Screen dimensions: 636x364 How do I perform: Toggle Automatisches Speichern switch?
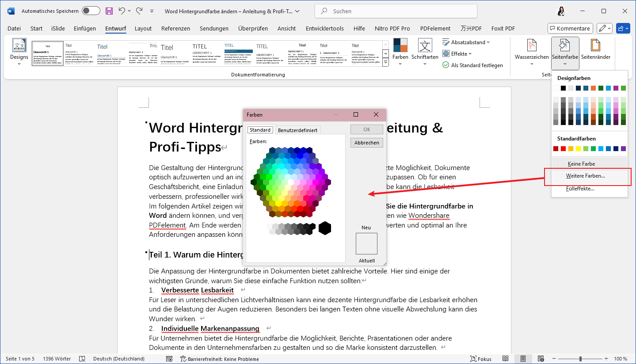click(x=91, y=11)
